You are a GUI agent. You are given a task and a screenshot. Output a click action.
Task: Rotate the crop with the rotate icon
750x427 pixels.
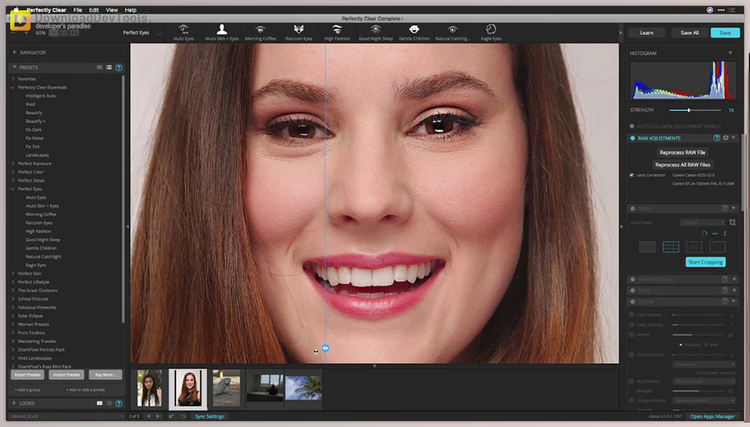(705, 233)
